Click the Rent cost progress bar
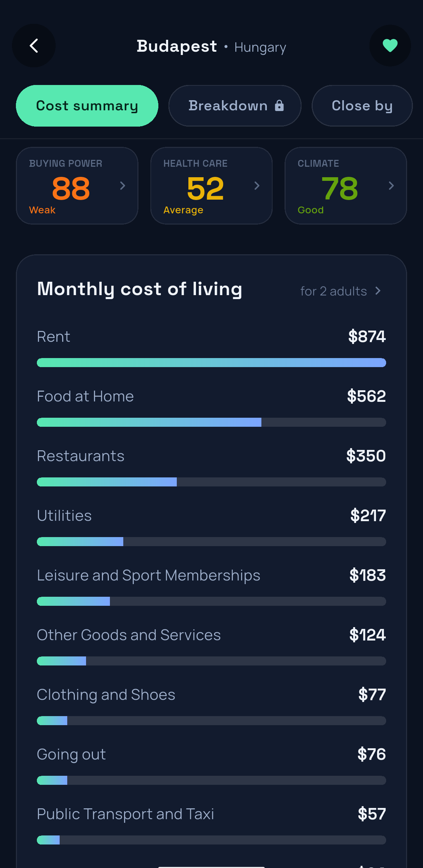 211,362
